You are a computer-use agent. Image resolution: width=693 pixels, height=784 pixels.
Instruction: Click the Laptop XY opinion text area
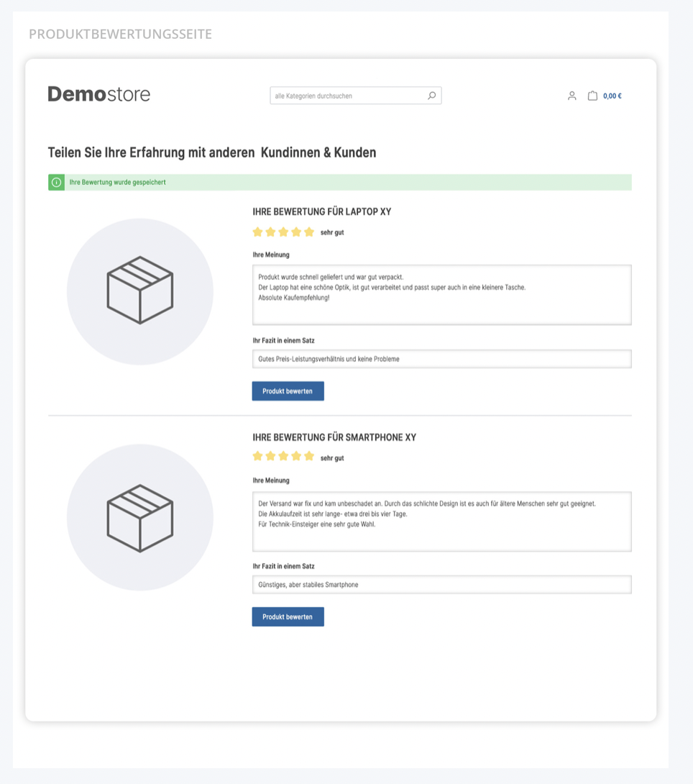pos(441,295)
